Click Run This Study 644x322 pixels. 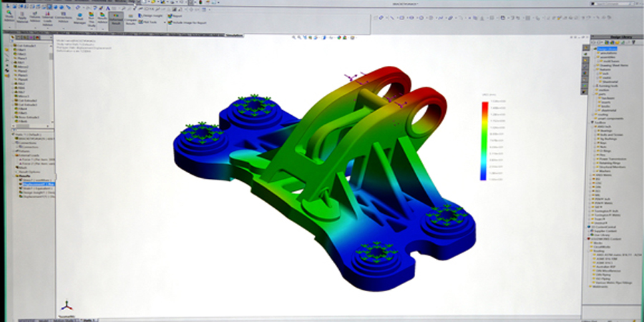(x=91, y=20)
